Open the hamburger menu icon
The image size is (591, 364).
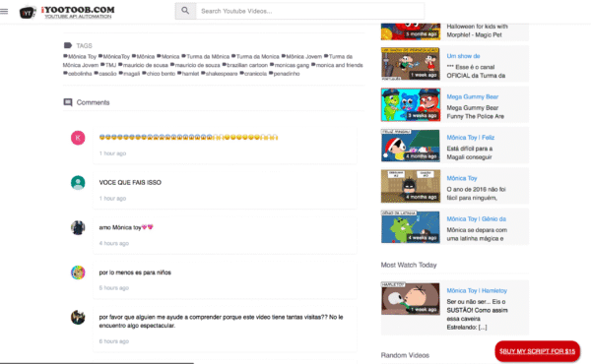coord(4,11)
